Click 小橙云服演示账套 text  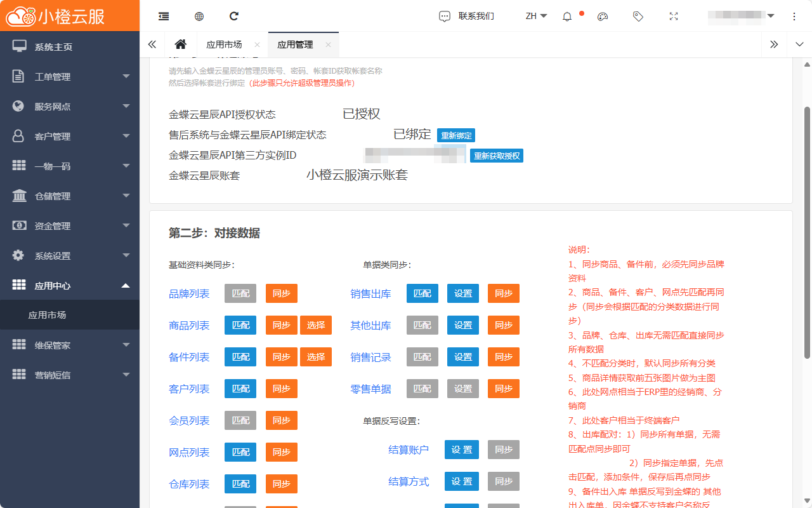point(357,175)
